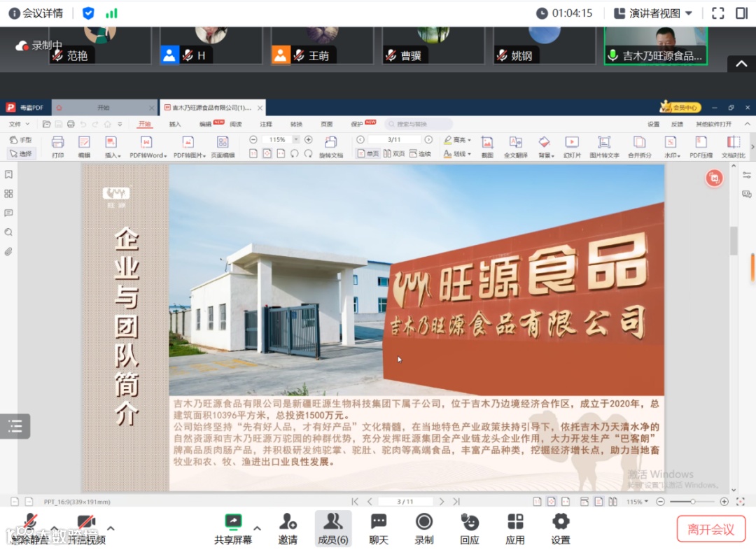Viewport: 756px width, 550px height.
Task: Enable Continuous (连续) scrolling mode
Action: coord(420,154)
